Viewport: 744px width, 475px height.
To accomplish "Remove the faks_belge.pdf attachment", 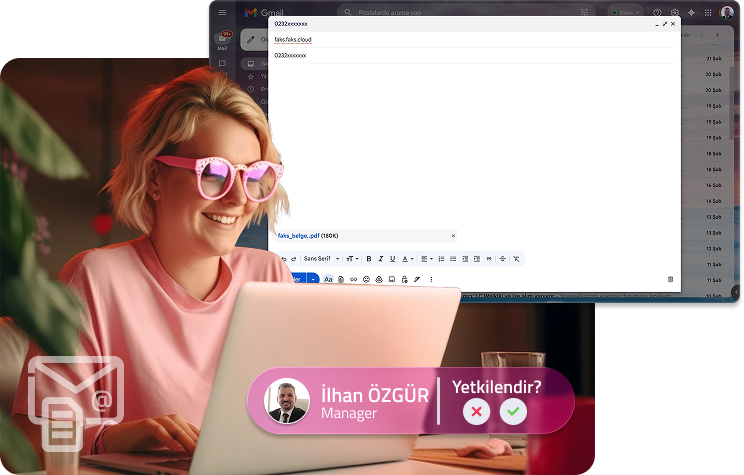I will 453,236.
